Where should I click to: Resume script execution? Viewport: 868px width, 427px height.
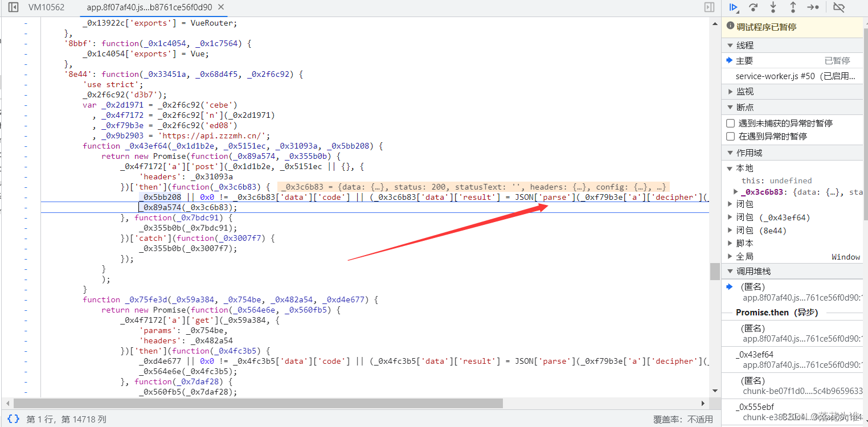point(734,7)
